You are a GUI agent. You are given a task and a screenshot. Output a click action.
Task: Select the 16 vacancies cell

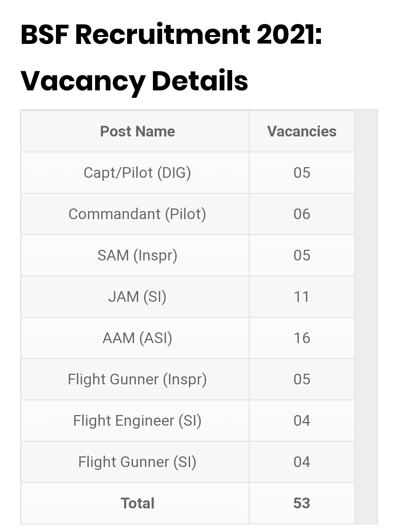tap(302, 338)
